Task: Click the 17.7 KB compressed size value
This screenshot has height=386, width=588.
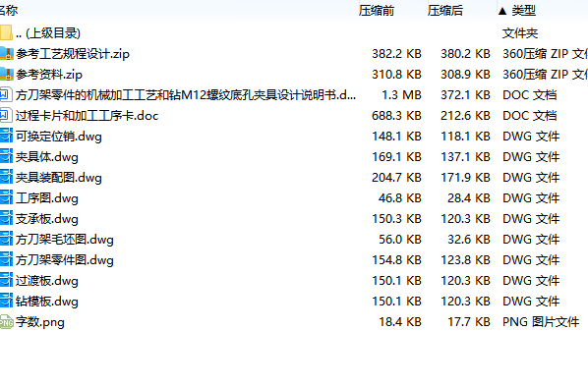Action: (469, 322)
